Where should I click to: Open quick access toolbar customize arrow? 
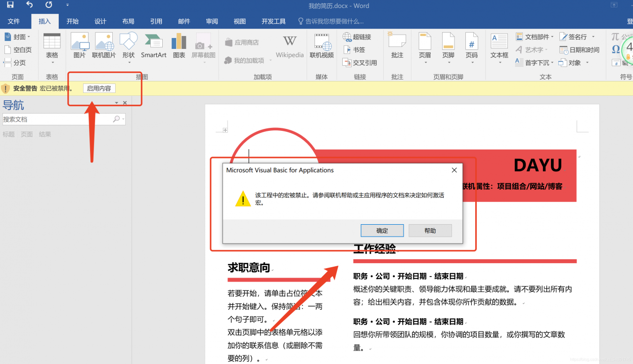click(x=68, y=5)
